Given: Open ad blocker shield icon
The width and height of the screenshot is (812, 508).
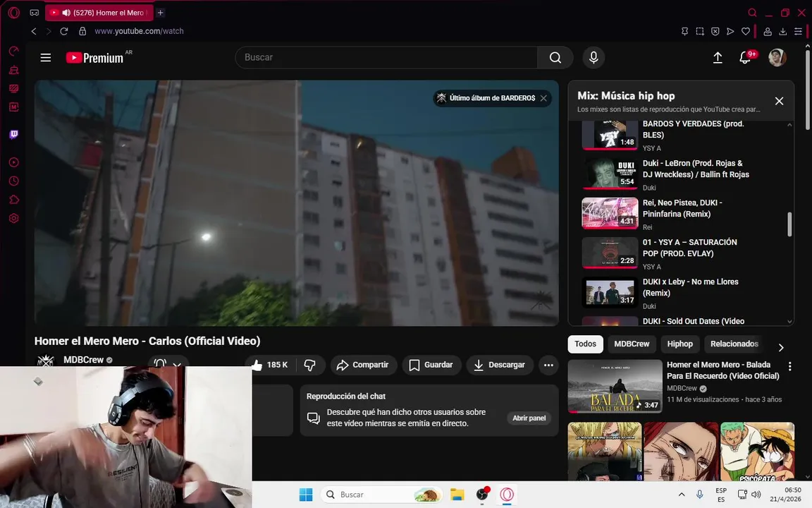Looking at the screenshot, I should (x=715, y=31).
